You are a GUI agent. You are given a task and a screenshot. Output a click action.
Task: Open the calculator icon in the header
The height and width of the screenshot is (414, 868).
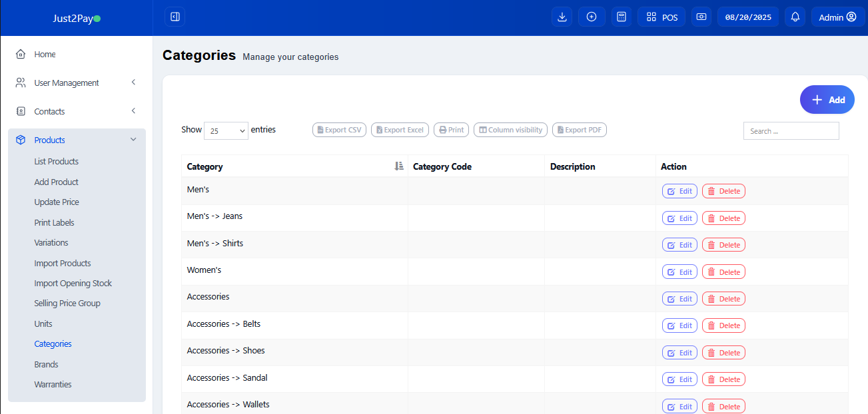tap(622, 17)
